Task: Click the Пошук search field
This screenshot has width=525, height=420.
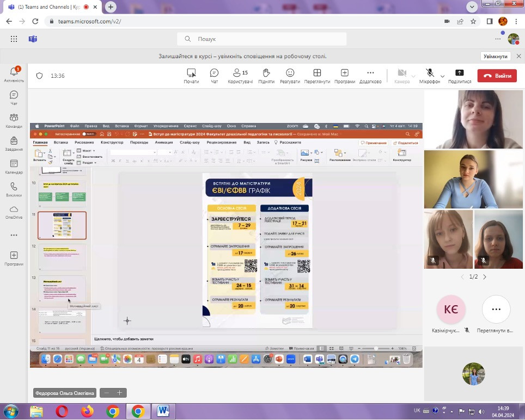Action: 261,39
